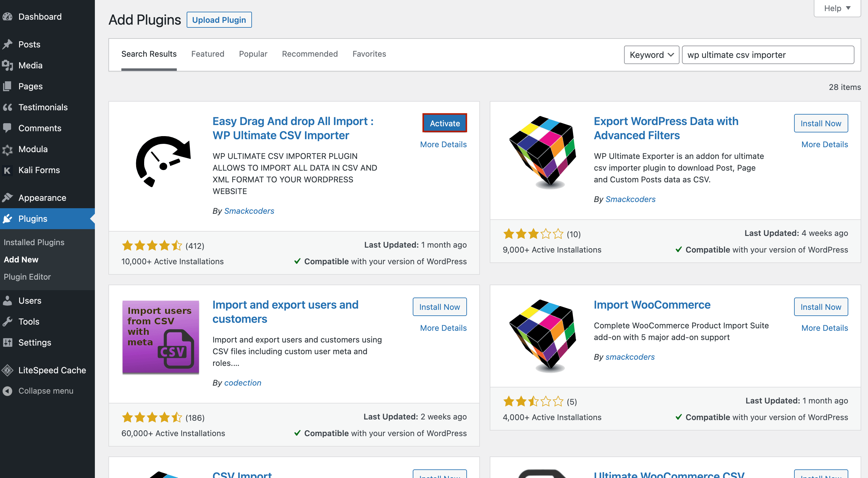Click the 28 items count text
This screenshot has width=868, height=478.
844,87
